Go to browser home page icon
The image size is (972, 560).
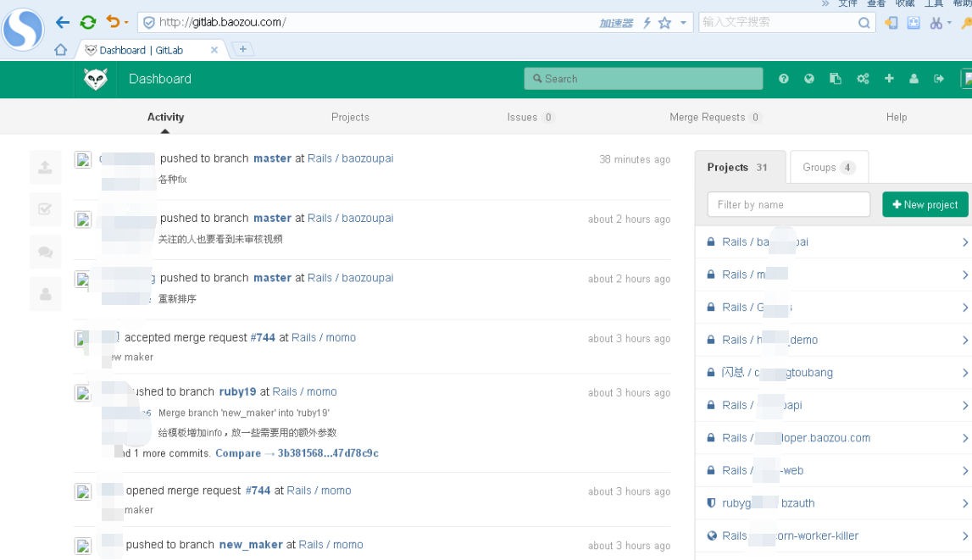(60, 49)
